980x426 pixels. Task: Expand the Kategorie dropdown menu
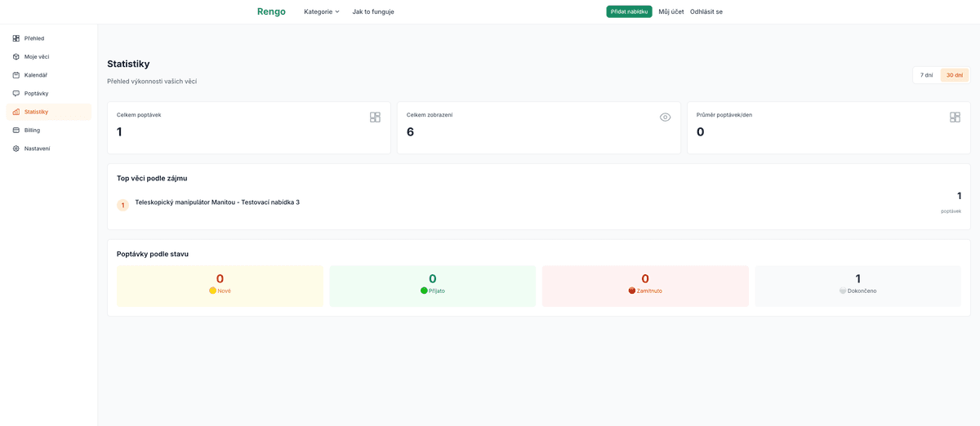tap(321, 11)
